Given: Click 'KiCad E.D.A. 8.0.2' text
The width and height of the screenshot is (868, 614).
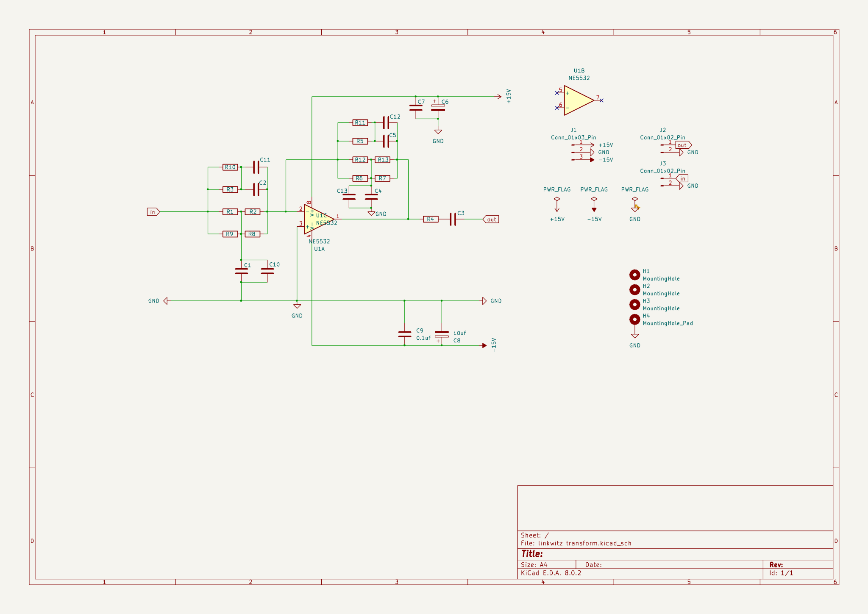Looking at the screenshot, I should [x=551, y=573].
